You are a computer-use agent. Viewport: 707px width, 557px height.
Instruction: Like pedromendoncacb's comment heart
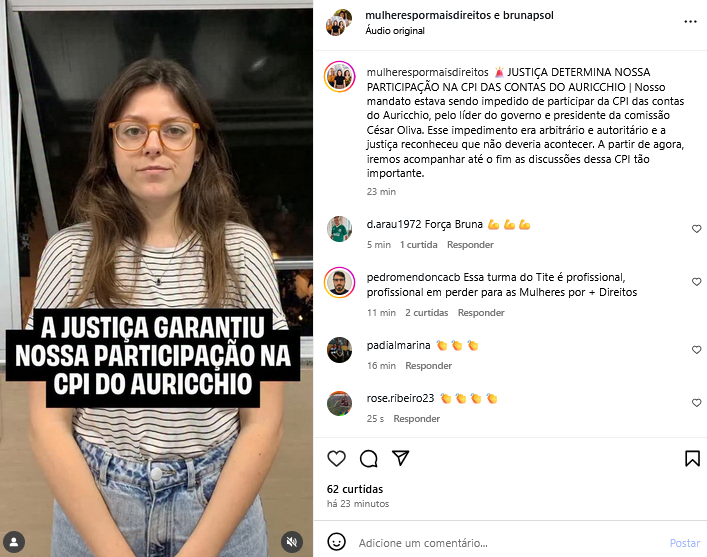(x=696, y=282)
